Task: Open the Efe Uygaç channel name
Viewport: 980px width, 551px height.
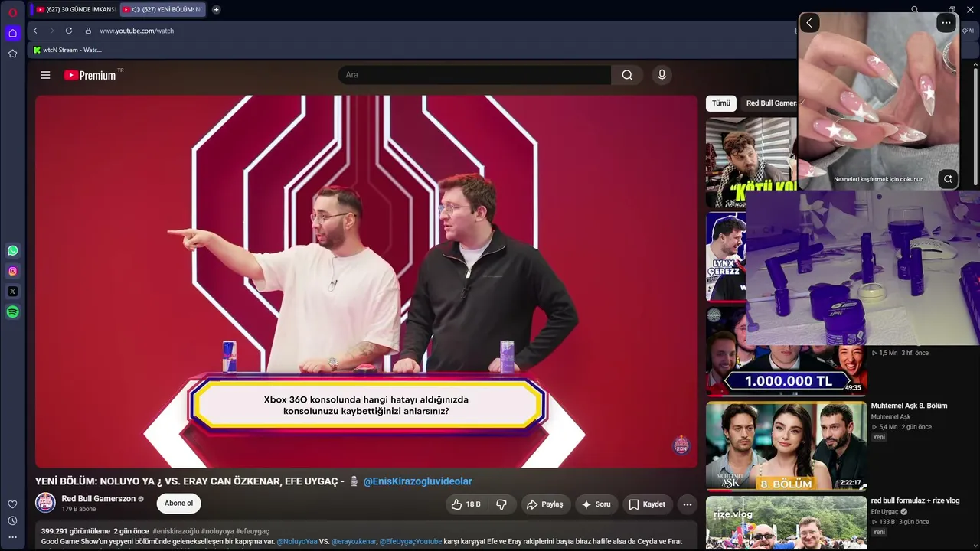Action: (884, 511)
